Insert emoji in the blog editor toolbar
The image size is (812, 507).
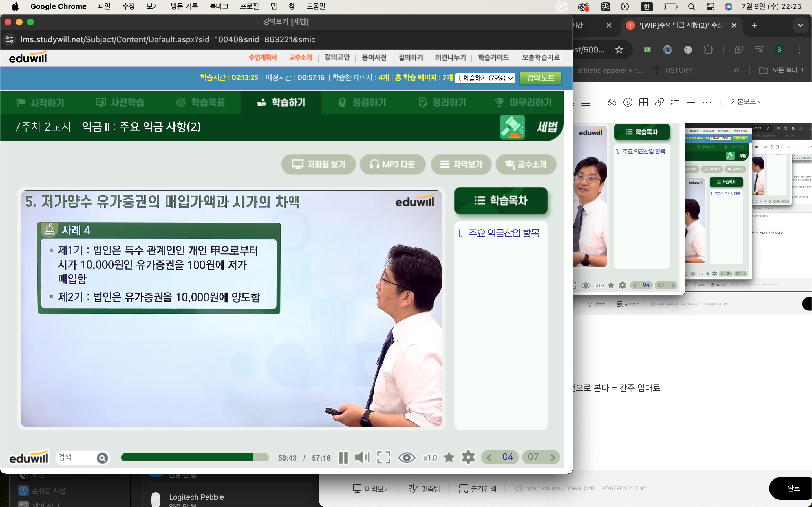[627, 102]
